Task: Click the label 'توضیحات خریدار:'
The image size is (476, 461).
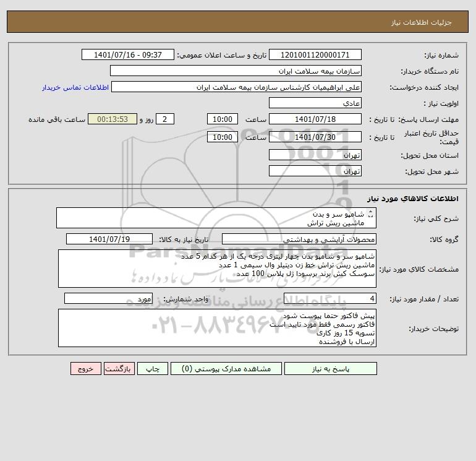Action: (x=434, y=329)
